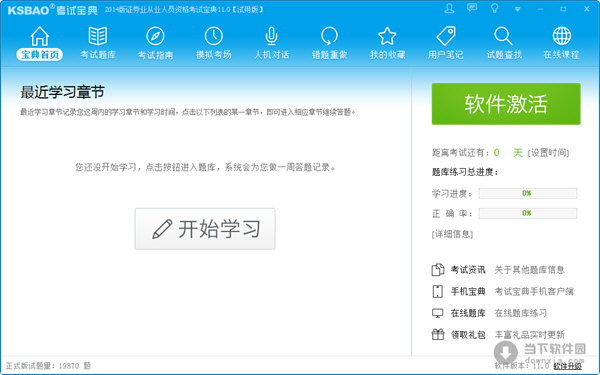Go to 宝典首页 home icon

point(39,36)
